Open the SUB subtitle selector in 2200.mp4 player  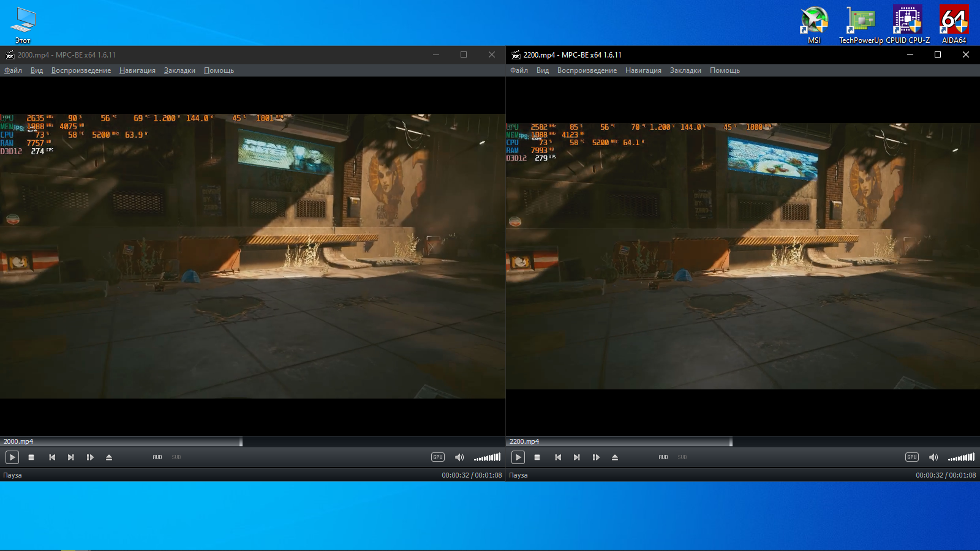(x=682, y=457)
